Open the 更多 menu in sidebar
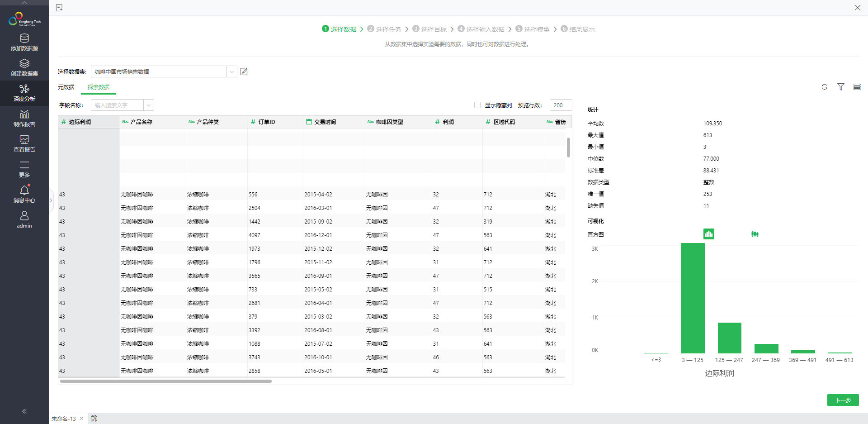This screenshot has height=424, width=868. (24, 169)
